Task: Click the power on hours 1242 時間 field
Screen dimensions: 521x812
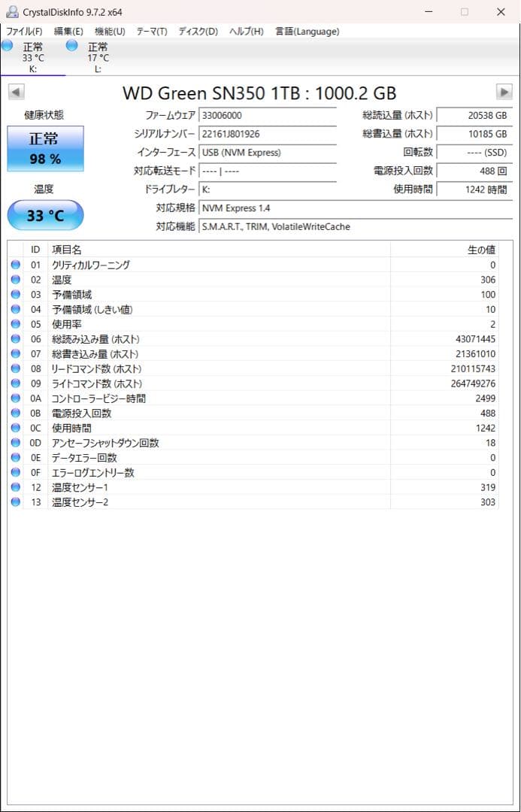Action: pos(475,189)
